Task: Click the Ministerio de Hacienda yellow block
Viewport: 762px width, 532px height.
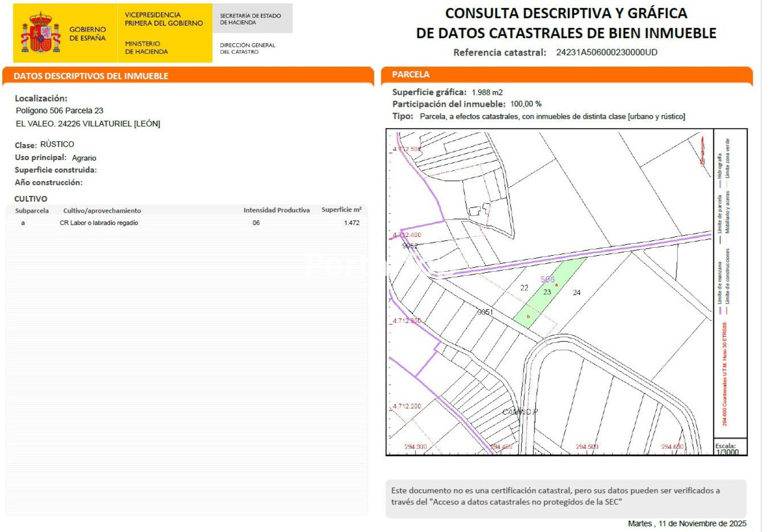Action: point(165,33)
